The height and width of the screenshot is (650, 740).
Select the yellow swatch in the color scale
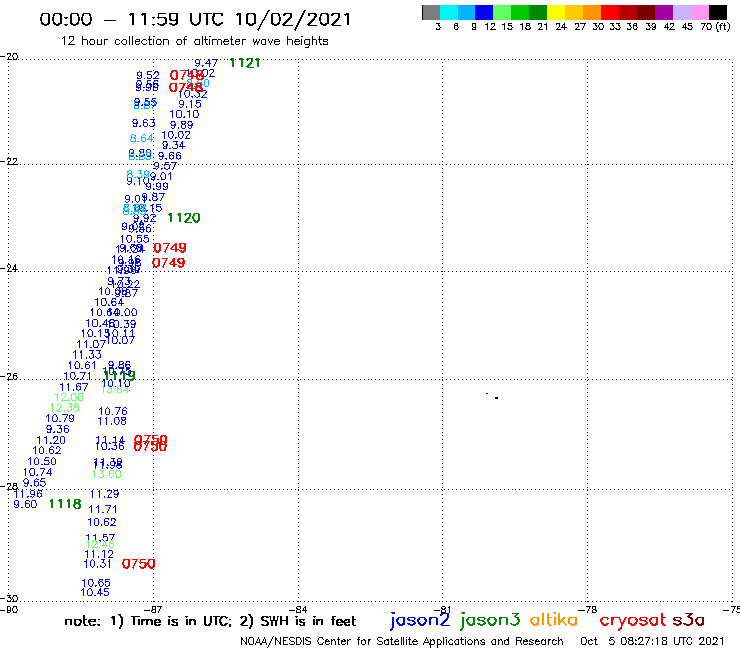click(556, 12)
